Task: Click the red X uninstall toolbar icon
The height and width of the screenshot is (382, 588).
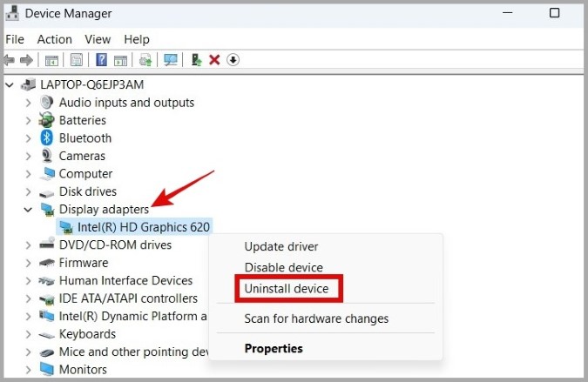Action: pos(214,60)
